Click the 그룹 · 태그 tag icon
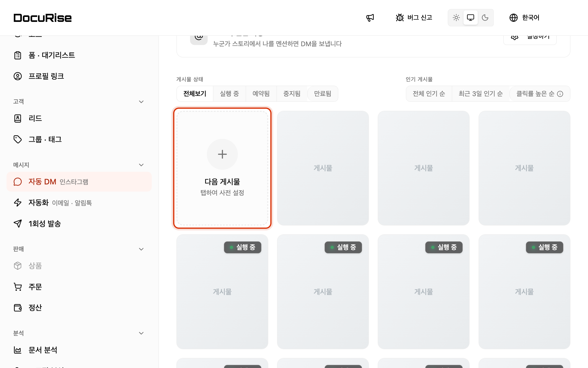The image size is (588, 368). [x=18, y=139]
